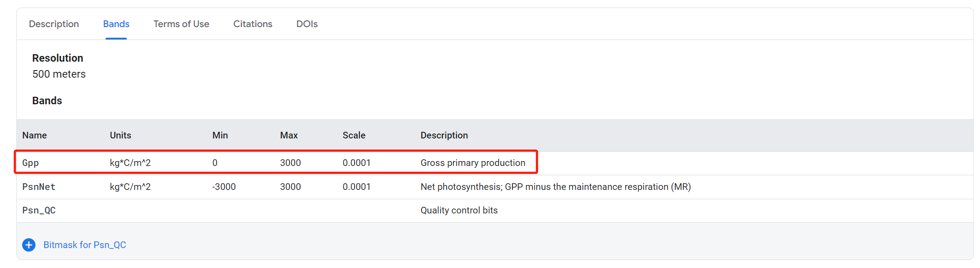980x268 pixels.
Task: Click the Scale column header
Action: 354,135
